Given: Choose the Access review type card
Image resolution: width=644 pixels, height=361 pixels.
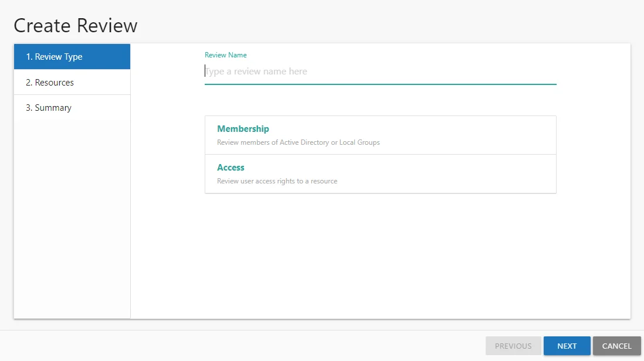Looking at the screenshot, I should click(380, 174).
